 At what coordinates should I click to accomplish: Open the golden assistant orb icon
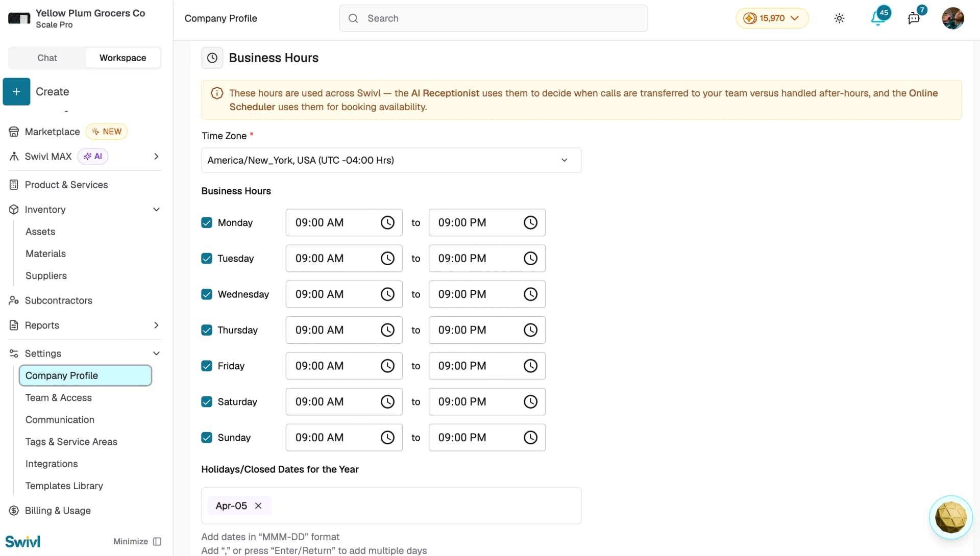pyautogui.click(x=950, y=517)
